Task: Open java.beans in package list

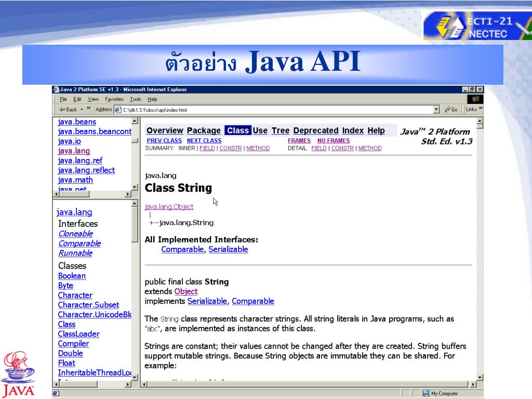Action: click(77, 122)
